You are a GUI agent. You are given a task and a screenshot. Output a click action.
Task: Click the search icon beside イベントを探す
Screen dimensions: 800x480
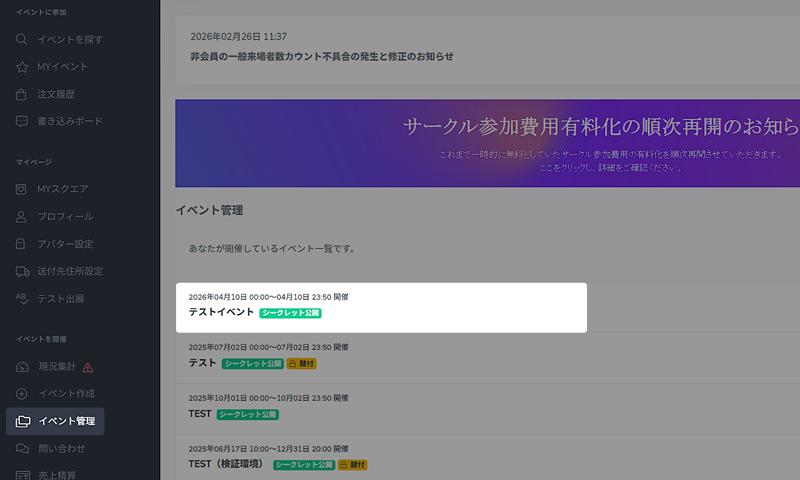[22, 39]
